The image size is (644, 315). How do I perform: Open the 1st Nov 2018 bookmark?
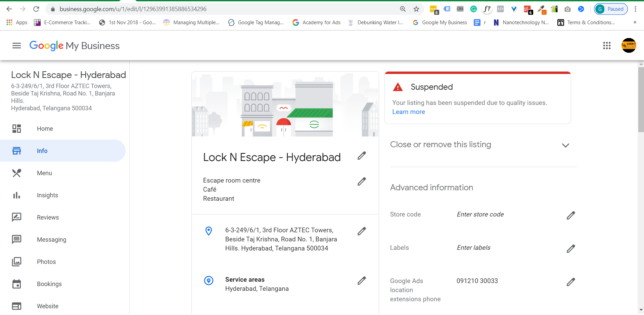point(127,23)
